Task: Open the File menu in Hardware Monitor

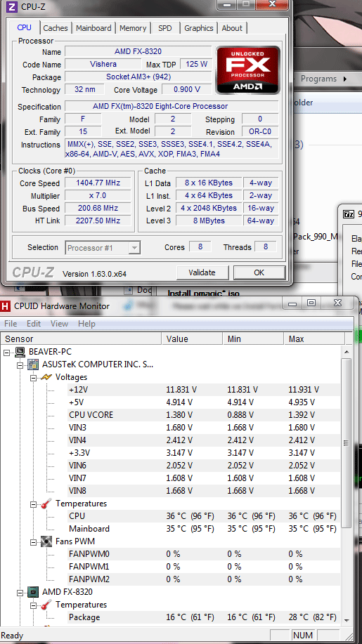Action: [x=11, y=324]
